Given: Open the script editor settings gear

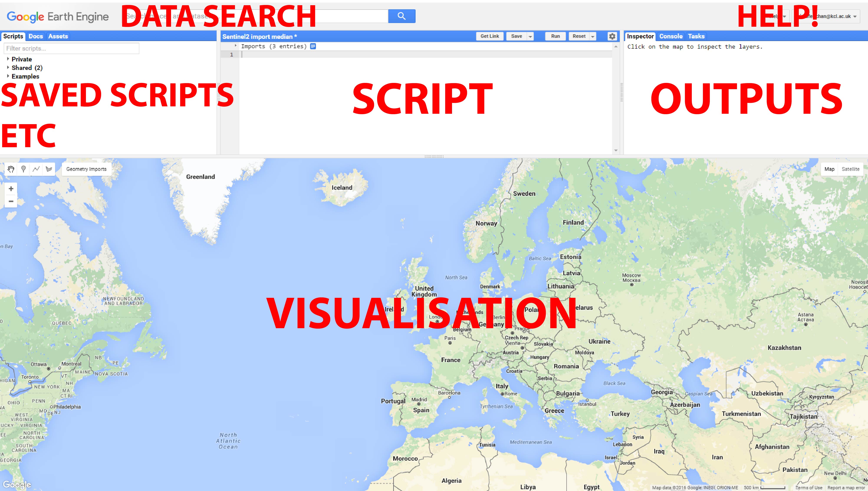Looking at the screenshot, I should [x=612, y=36].
